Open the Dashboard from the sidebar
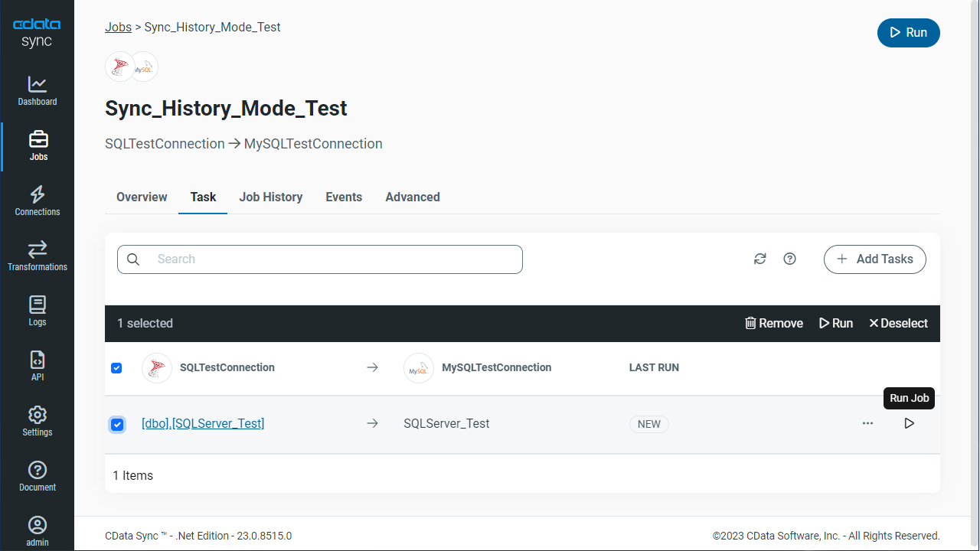 (x=37, y=90)
